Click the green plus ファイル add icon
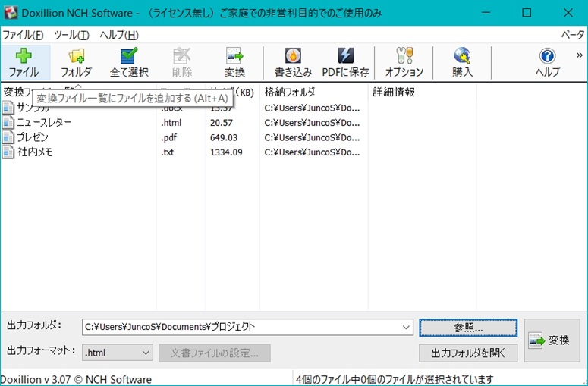This screenshot has height=386, width=588. (x=24, y=55)
